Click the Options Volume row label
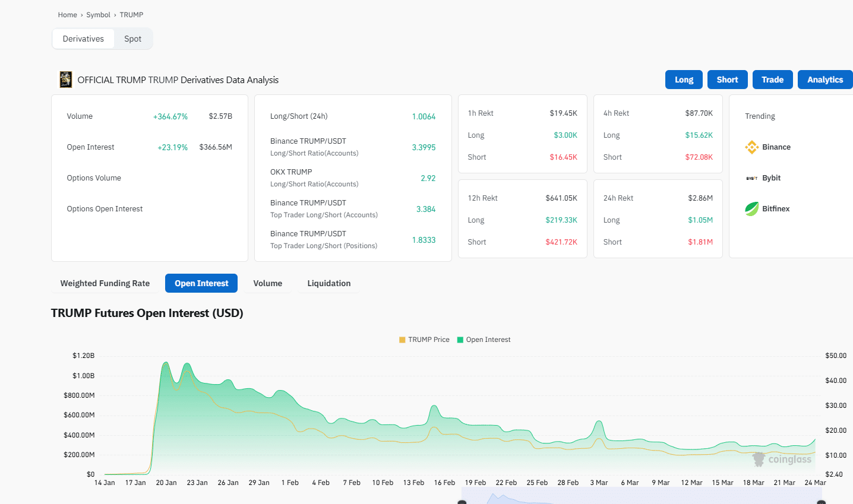This screenshot has height=504, width=853. pyautogui.click(x=94, y=178)
